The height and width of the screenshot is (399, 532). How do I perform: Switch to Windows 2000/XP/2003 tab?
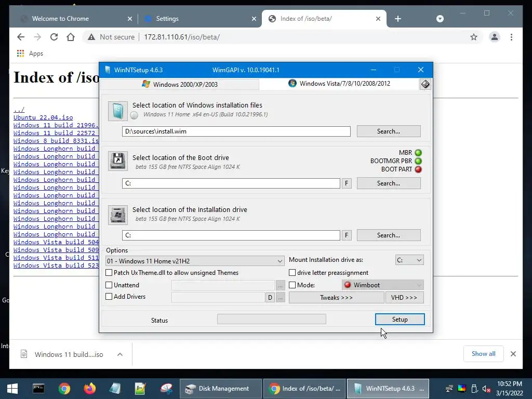tap(180, 84)
